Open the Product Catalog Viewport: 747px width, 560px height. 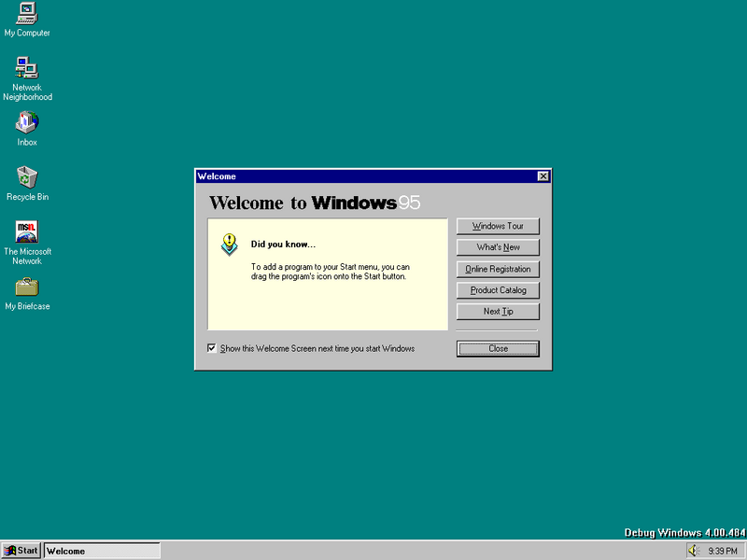[498, 290]
